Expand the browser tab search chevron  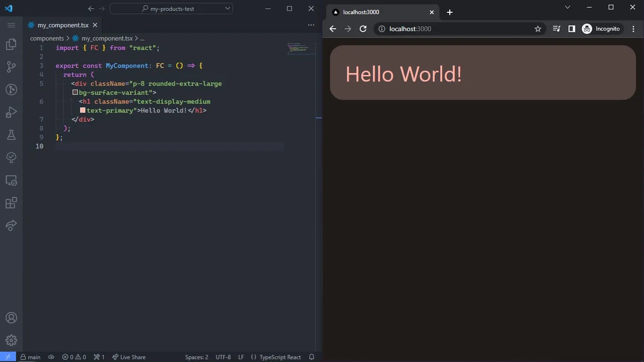568,7
